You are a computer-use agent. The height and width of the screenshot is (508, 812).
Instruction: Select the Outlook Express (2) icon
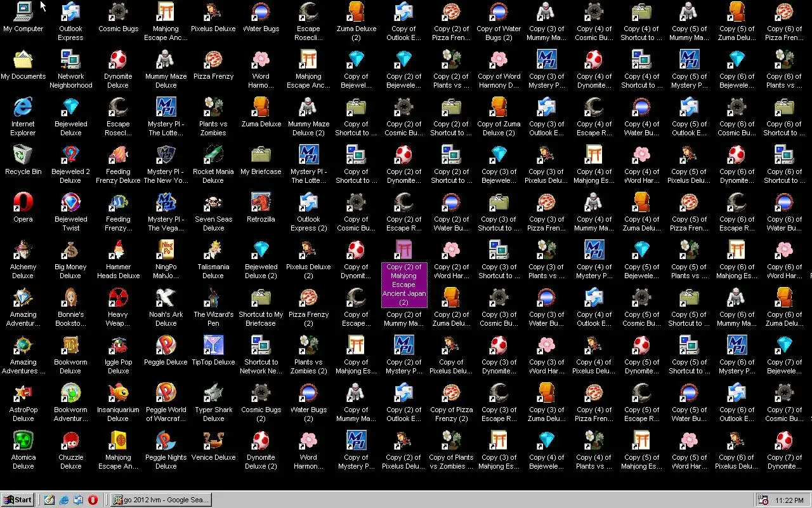[x=309, y=213]
